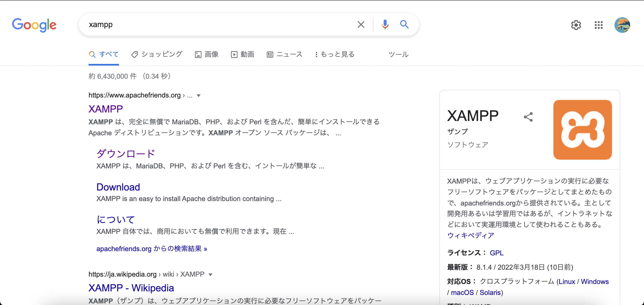Clear the search query with the X icon
644x305 pixels.
click(361, 24)
